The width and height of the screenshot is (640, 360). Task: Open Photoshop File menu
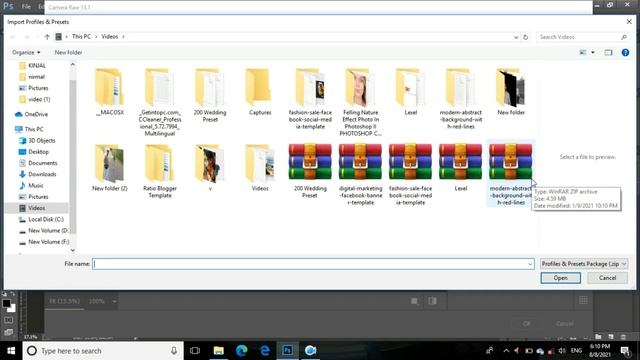26,7
